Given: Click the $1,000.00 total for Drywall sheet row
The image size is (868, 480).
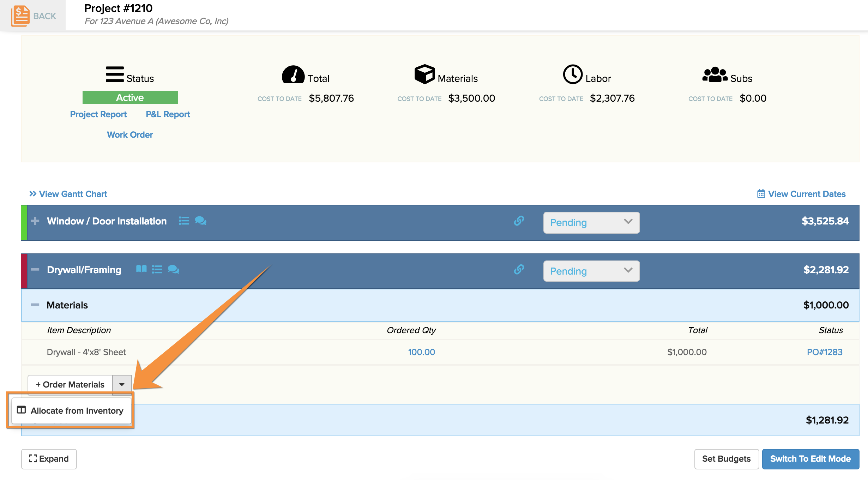Looking at the screenshot, I should pyautogui.click(x=687, y=352).
